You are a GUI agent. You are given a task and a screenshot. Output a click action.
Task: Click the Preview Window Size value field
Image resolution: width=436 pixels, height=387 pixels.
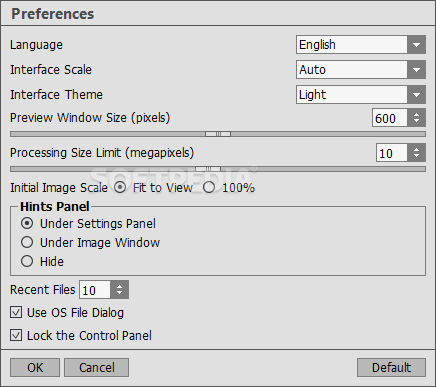[390, 118]
